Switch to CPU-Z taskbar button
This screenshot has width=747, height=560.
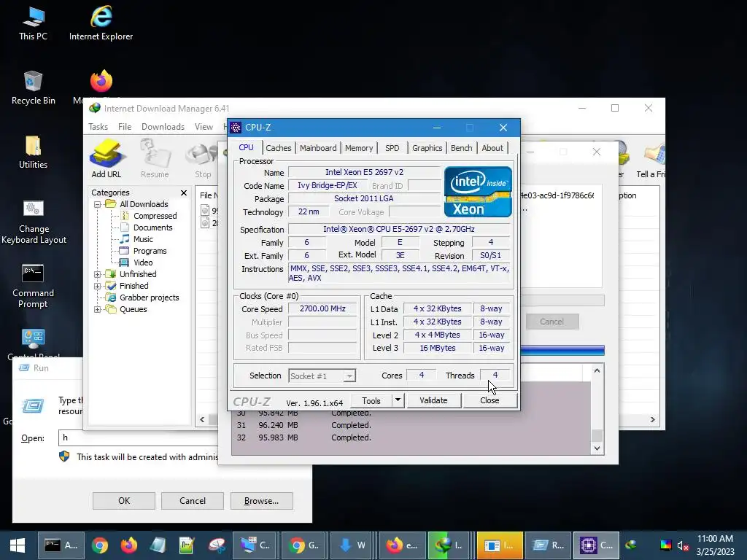point(596,545)
